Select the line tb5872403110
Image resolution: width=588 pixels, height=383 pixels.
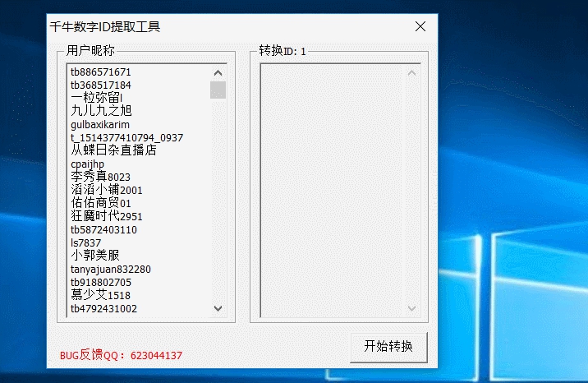[x=103, y=229]
